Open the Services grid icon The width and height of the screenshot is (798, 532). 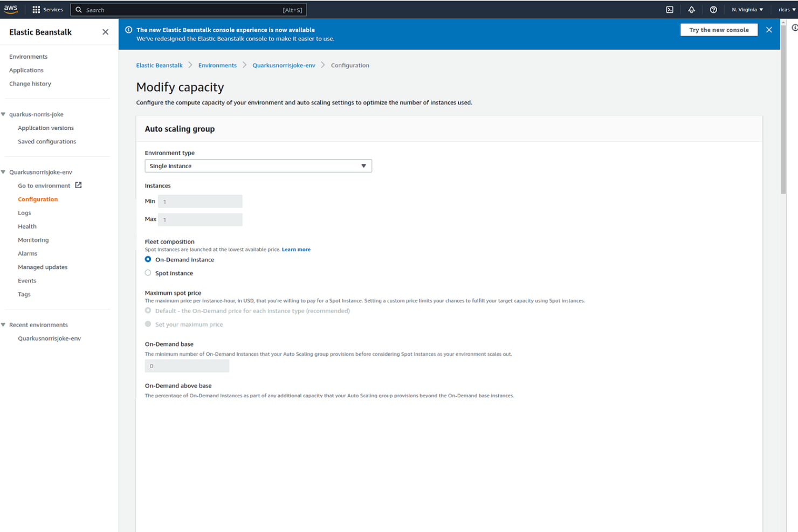tap(36, 9)
